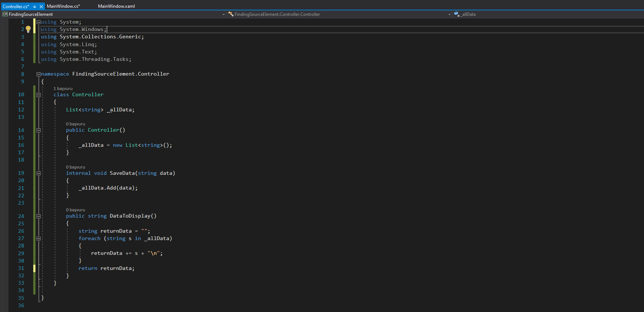Click 'returnData += s + "\n";' on line 29
This screenshot has width=644, height=312.
tap(127, 253)
